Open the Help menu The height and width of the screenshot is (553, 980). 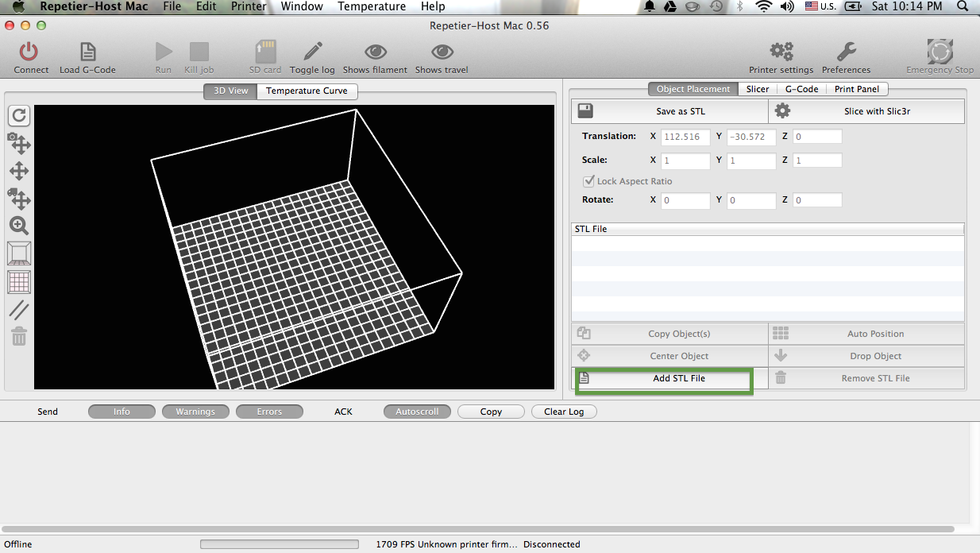click(433, 6)
